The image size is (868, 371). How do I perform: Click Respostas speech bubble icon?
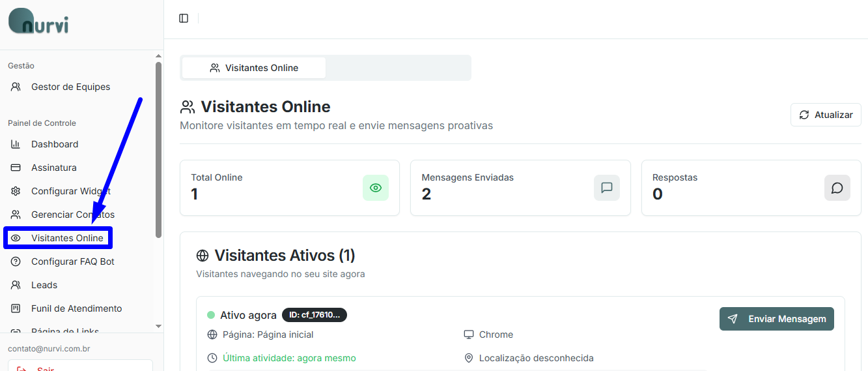(x=837, y=188)
